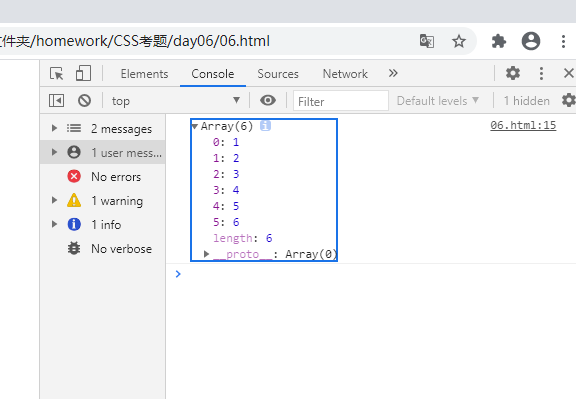The width and height of the screenshot is (576, 399).
Task: Show more DevTools tabs chevron
Action: coord(393,73)
